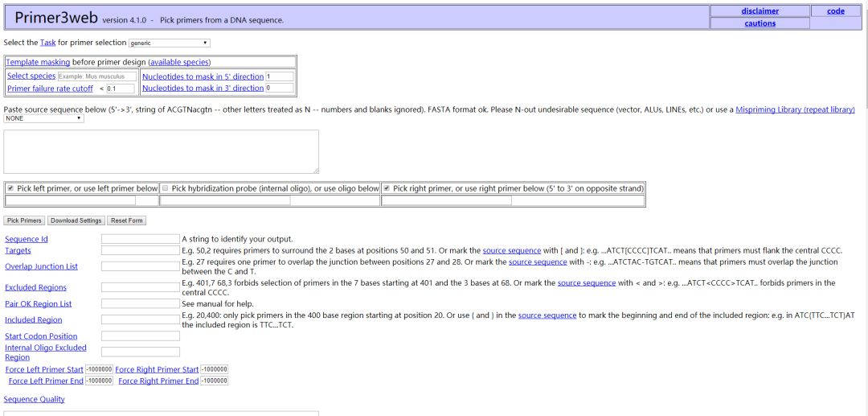Open the Mispriming Library (repeat library) link

tap(795, 109)
